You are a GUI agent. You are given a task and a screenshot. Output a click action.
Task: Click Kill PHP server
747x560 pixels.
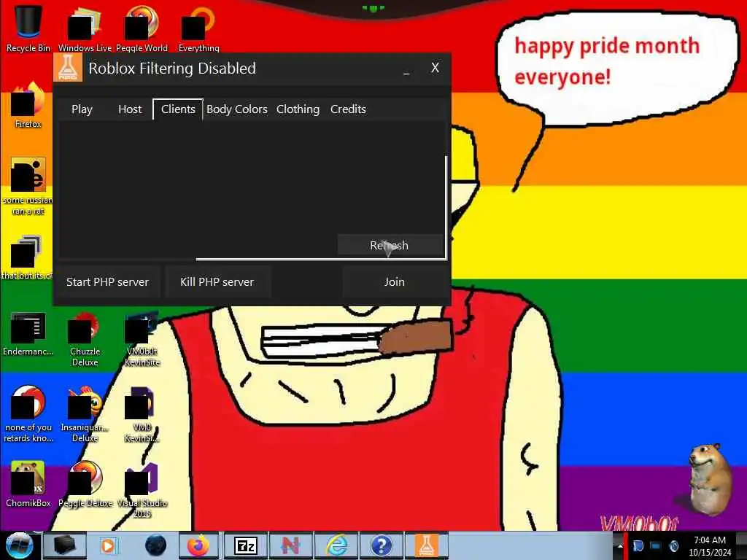[x=217, y=282]
